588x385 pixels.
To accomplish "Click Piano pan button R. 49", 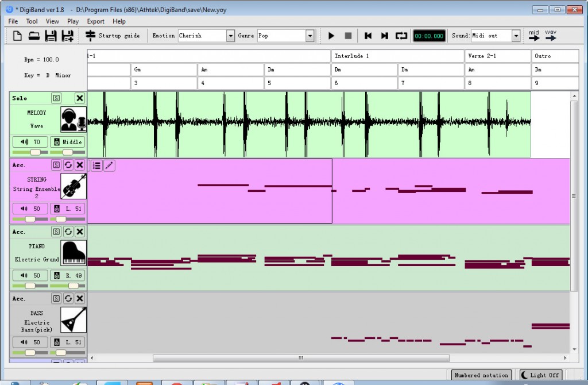I will pos(68,275).
